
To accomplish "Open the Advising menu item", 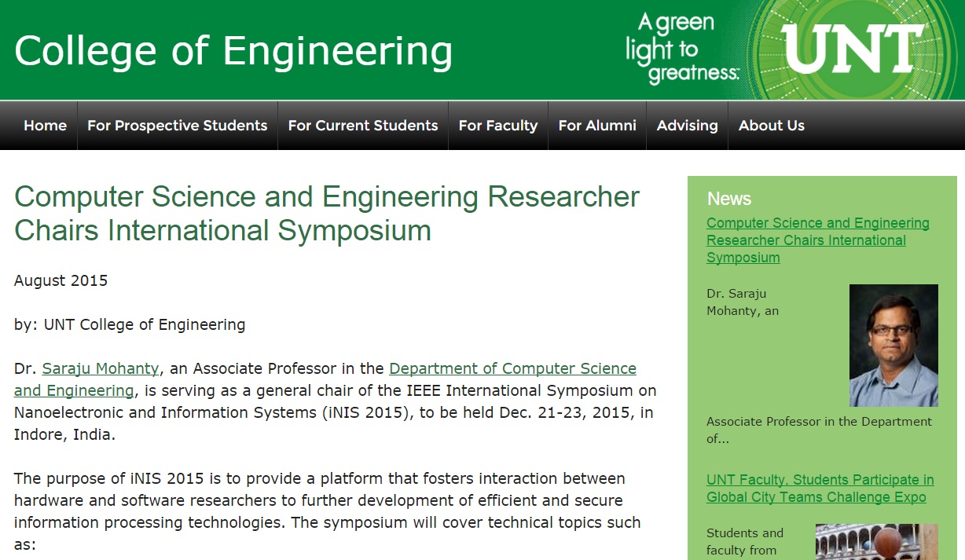I will click(688, 126).
